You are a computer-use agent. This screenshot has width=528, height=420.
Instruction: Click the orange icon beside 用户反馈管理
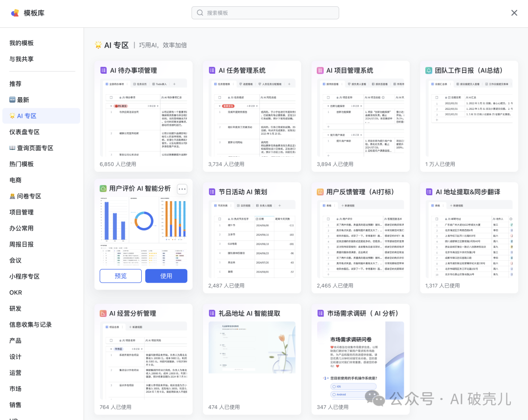click(320, 192)
